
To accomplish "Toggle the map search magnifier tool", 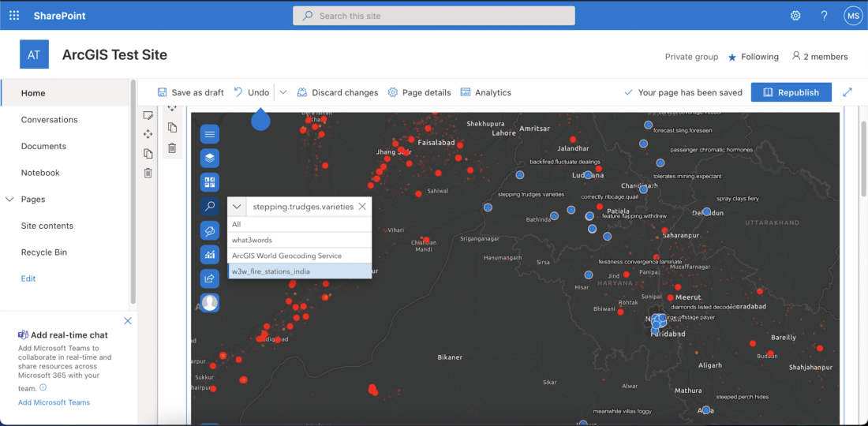I will (209, 207).
